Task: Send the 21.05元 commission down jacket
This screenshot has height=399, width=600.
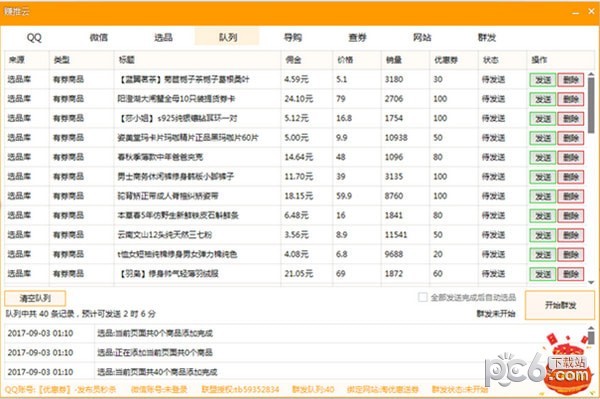Action: click(543, 274)
